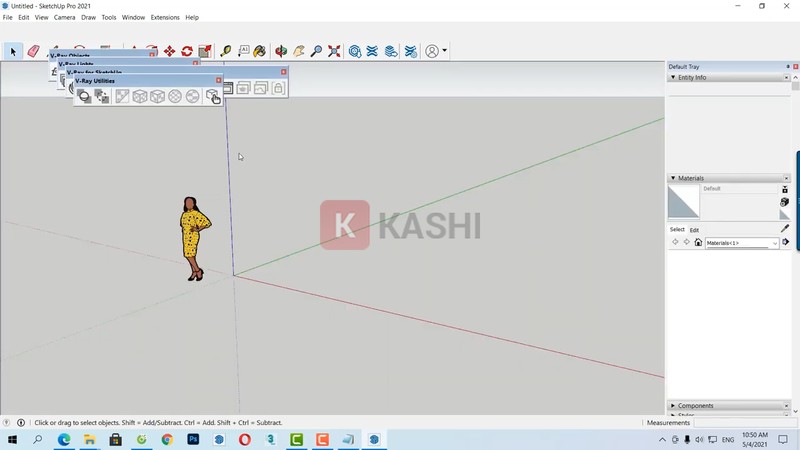Choose the Rotate tool
Image resolution: width=800 pixels, height=450 pixels.
[187, 51]
